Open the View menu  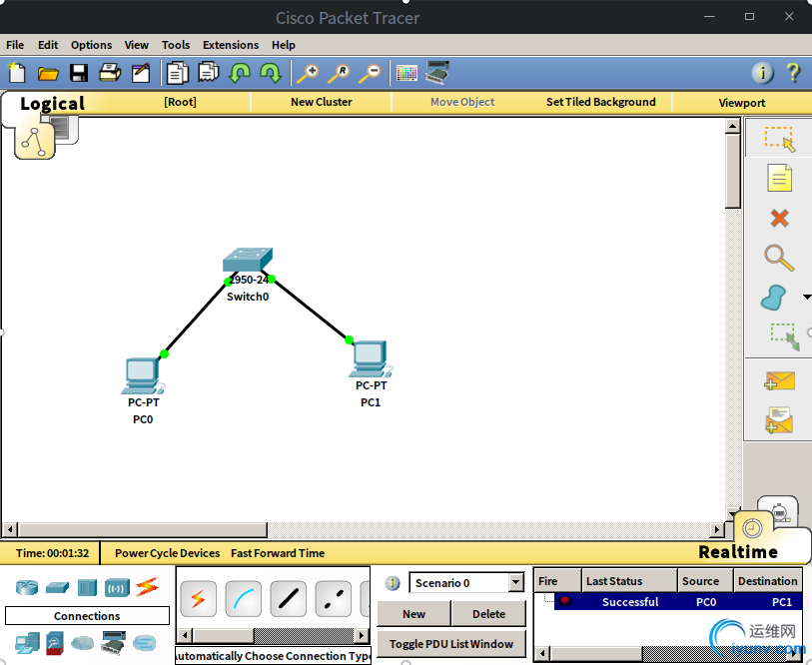point(136,45)
